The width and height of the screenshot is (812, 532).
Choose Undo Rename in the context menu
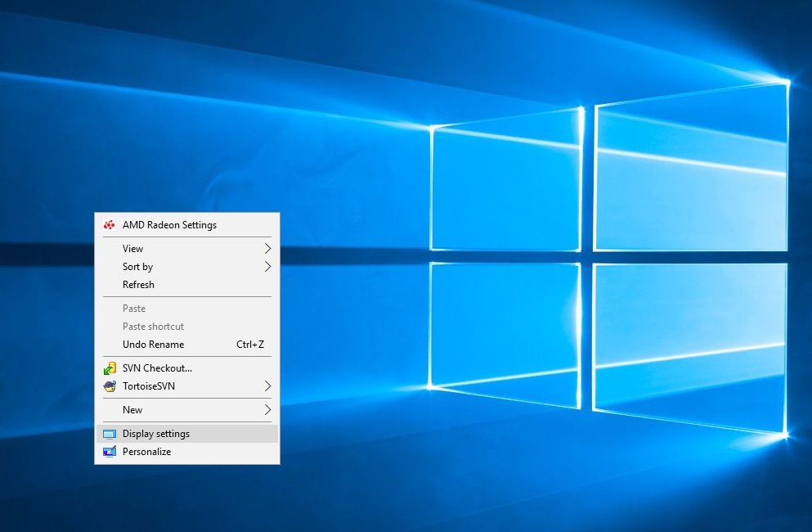[x=187, y=345]
